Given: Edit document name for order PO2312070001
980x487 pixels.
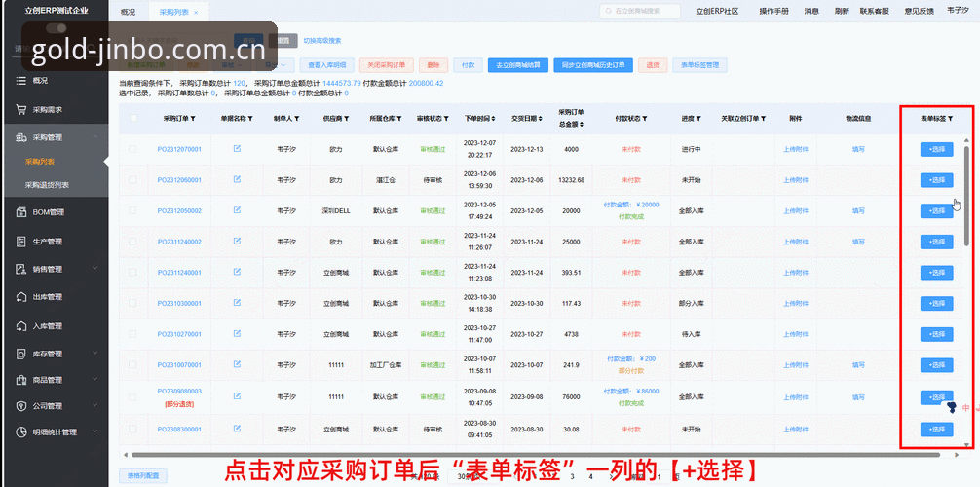Looking at the screenshot, I should (x=237, y=149).
